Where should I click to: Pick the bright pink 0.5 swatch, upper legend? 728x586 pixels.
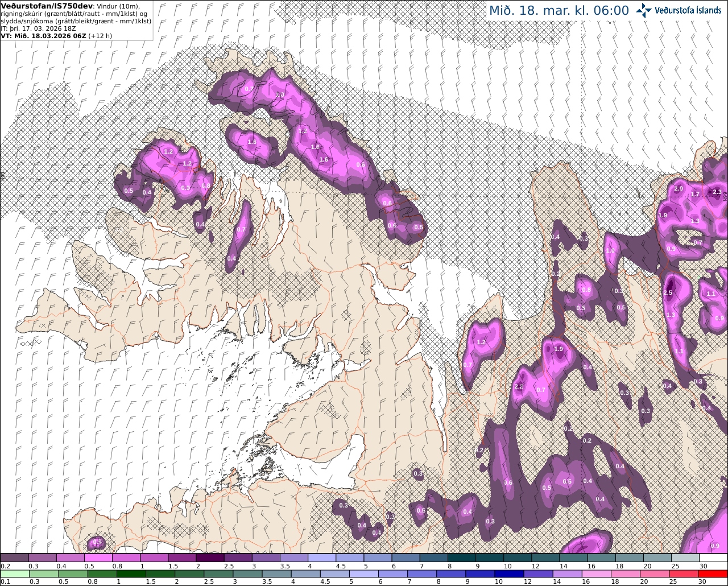[98, 558]
